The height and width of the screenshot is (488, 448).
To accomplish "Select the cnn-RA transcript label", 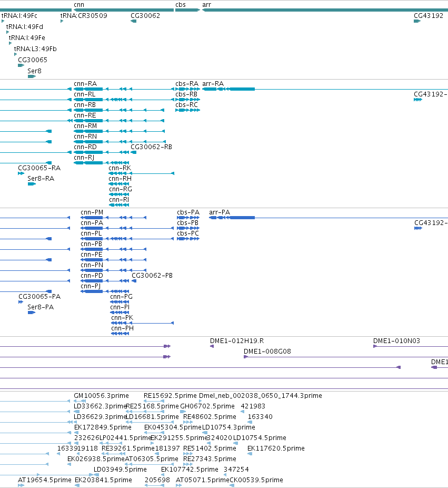I will coord(85,84).
